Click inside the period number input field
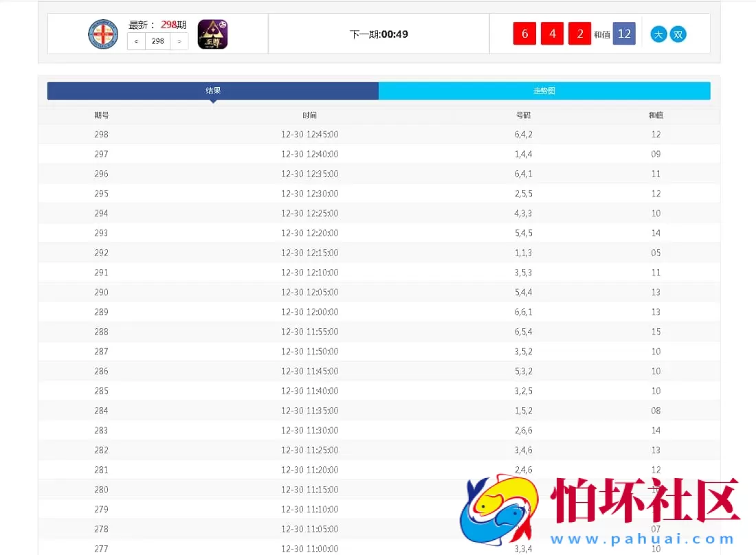 point(158,41)
